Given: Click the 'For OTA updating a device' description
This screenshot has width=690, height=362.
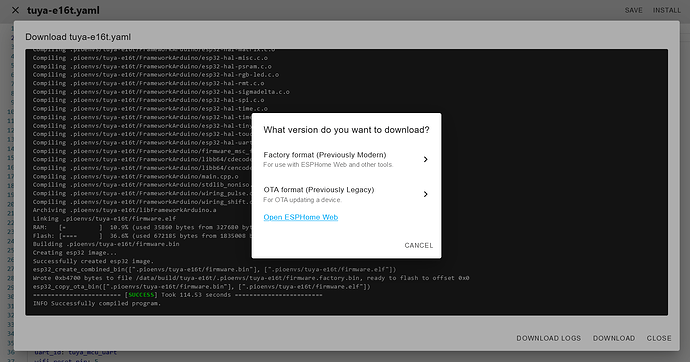Looking at the screenshot, I should (302, 200).
